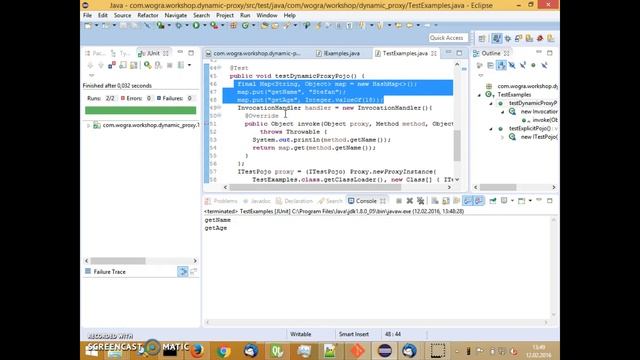This screenshot has width=640, height=360.
Task: Click the Open Type toolbar icon
Action: 264,25
